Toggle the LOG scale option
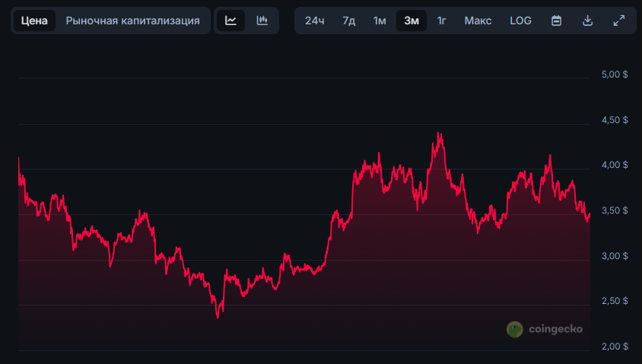The height and width of the screenshot is (364, 642). tap(520, 21)
